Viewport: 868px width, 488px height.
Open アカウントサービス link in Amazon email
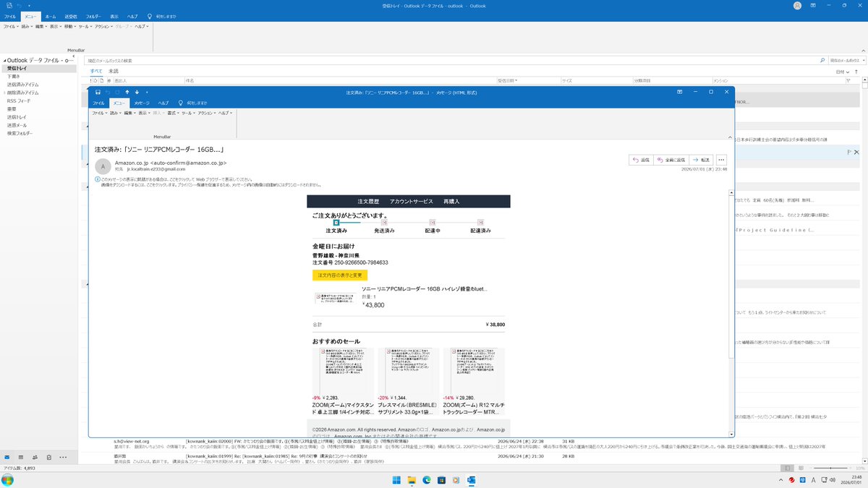(x=411, y=201)
